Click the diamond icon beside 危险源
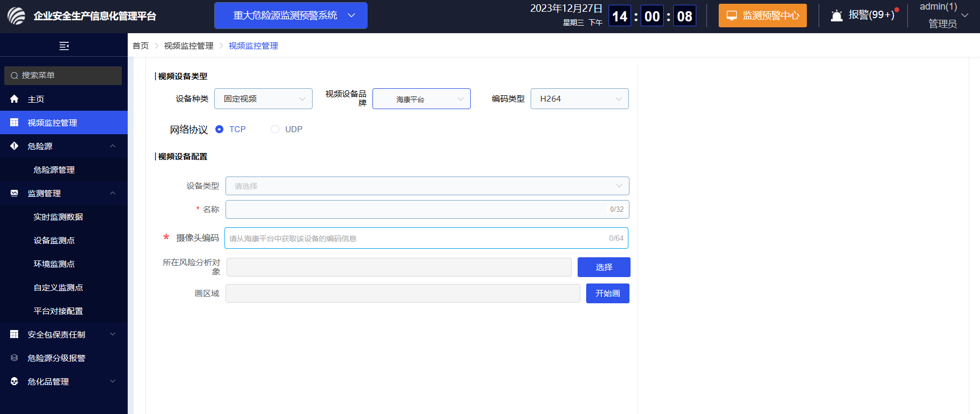Image resolution: width=980 pixels, height=414 pixels. (x=14, y=146)
